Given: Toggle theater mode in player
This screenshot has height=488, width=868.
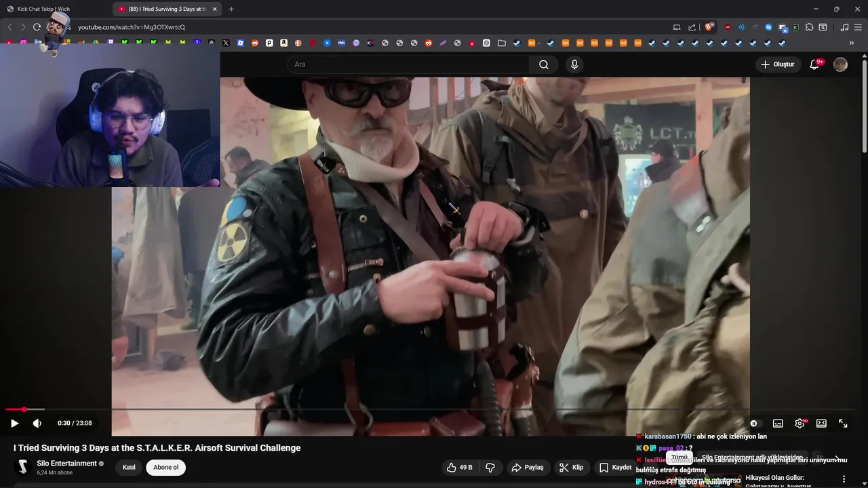Looking at the screenshot, I should [x=821, y=423].
